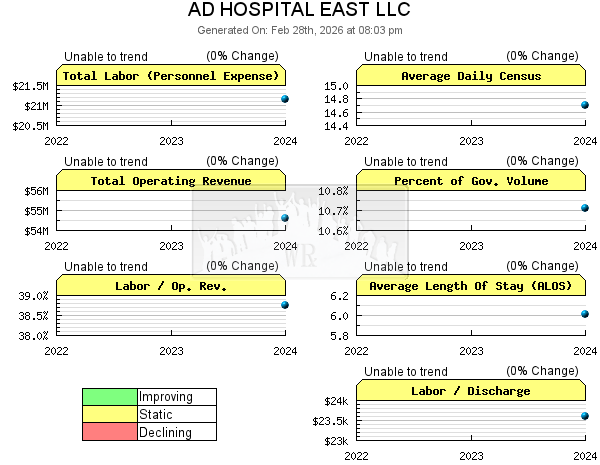This screenshot has height=465, width=600.
Task: Click the data point in Labor / Op. Rev. chart
Action: (x=285, y=305)
